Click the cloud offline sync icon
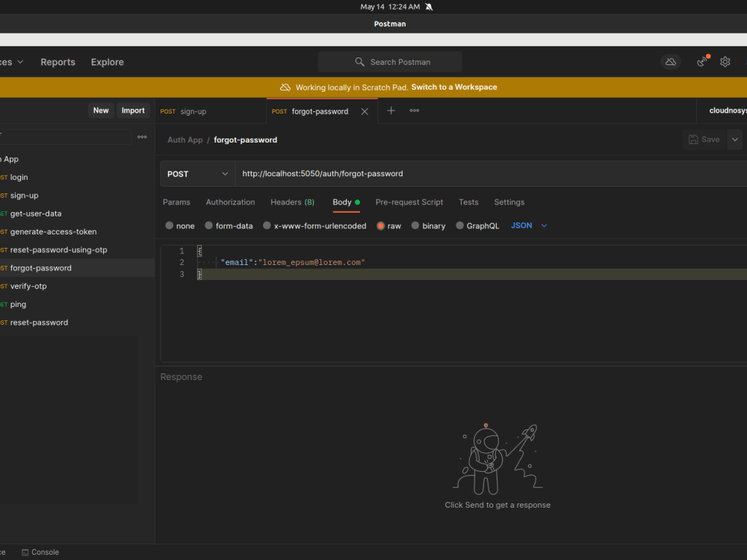Screen dimensions: 747x560 [670, 62]
